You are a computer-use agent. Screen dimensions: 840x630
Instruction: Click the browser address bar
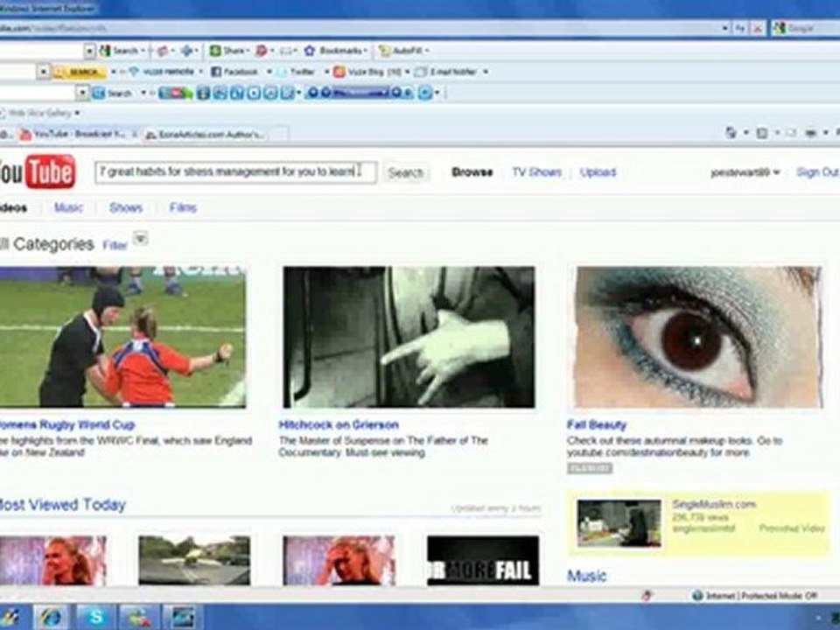click(359, 28)
